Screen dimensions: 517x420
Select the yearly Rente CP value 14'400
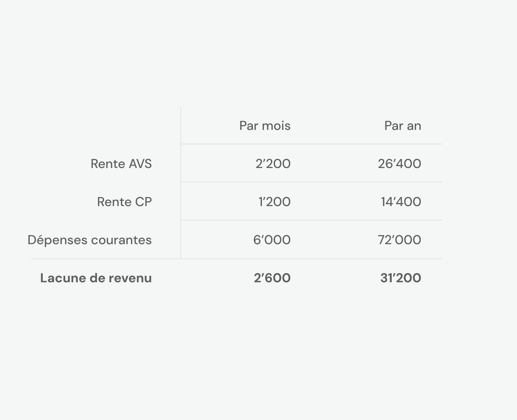click(x=401, y=202)
